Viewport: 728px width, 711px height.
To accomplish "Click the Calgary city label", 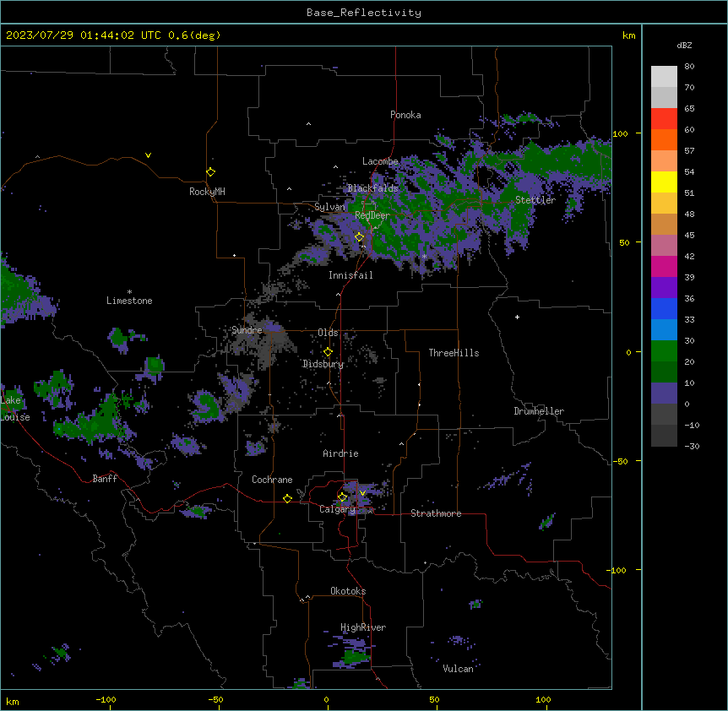I will (337, 509).
